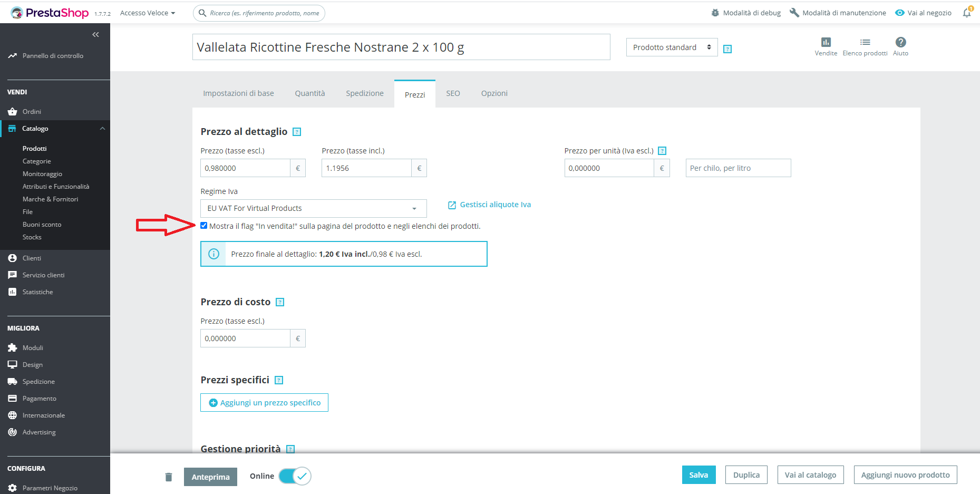Image resolution: width=980 pixels, height=494 pixels.
Task: Click Aggiungi un prezzo specifico
Action: (x=265, y=403)
